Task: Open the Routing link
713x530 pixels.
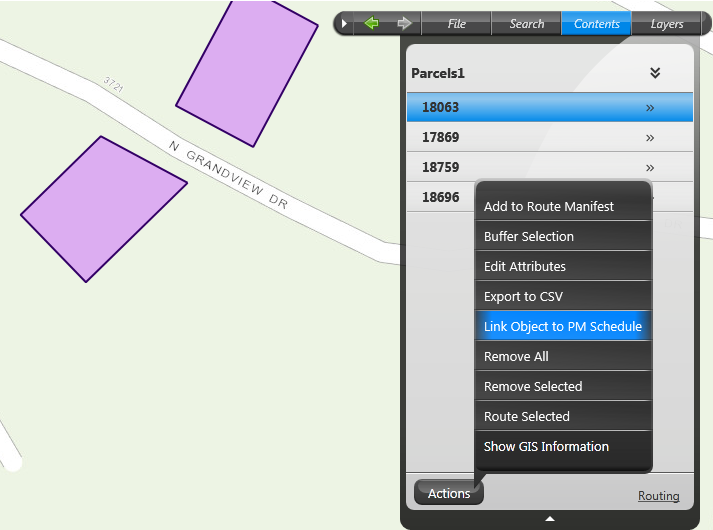Action: [x=658, y=496]
